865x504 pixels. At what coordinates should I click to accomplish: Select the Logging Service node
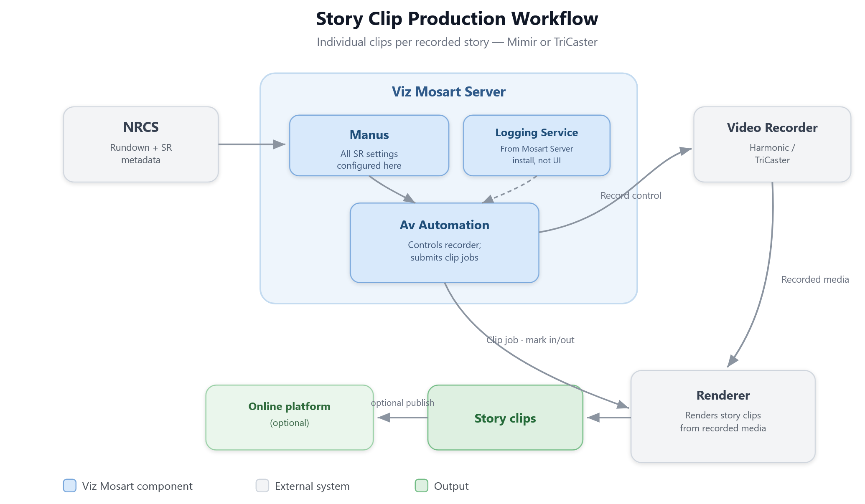coord(537,145)
